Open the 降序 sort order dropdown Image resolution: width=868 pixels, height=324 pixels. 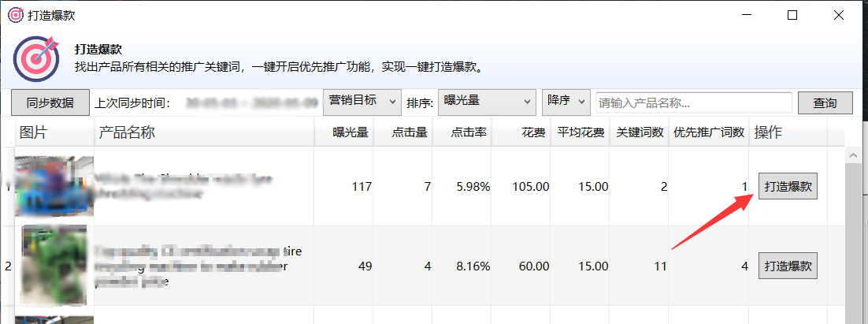pos(567,101)
